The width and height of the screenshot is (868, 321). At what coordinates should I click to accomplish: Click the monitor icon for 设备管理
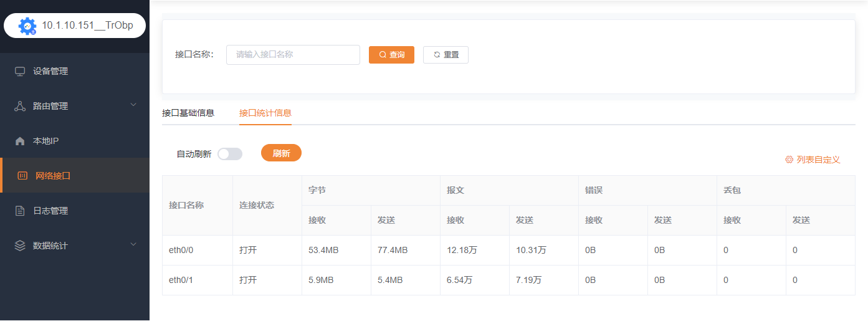(20, 71)
